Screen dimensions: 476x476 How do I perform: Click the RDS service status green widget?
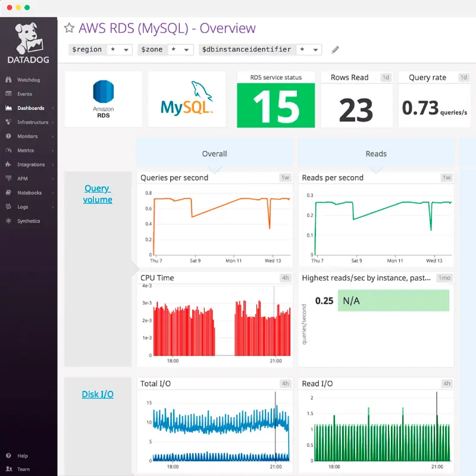275,105
